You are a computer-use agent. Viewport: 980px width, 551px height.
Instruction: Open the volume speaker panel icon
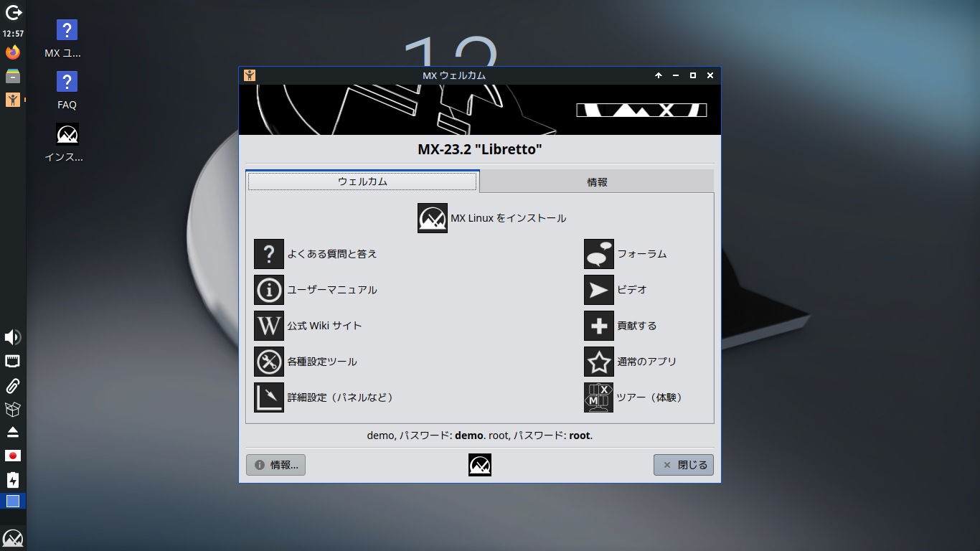pos(13,337)
